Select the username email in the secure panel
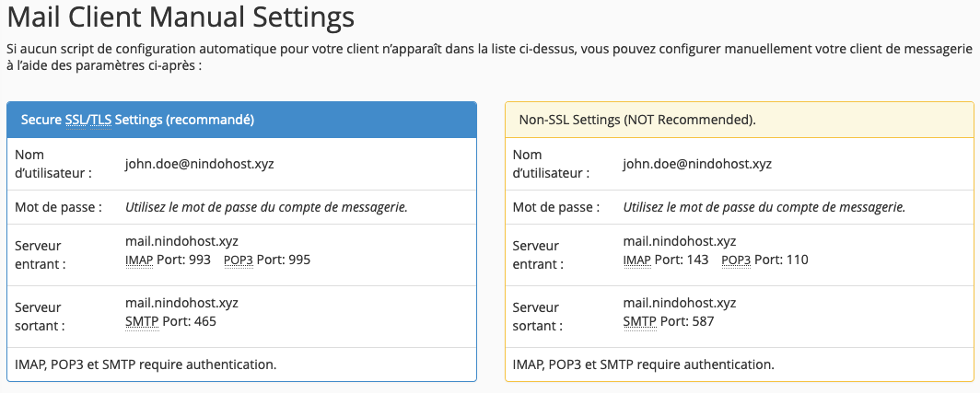Viewport: 980px width, 393px height. [x=200, y=165]
